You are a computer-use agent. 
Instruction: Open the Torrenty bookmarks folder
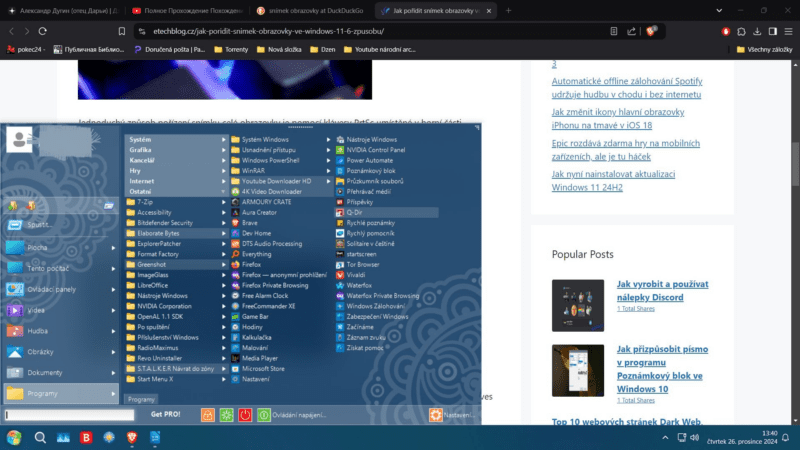pos(231,49)
